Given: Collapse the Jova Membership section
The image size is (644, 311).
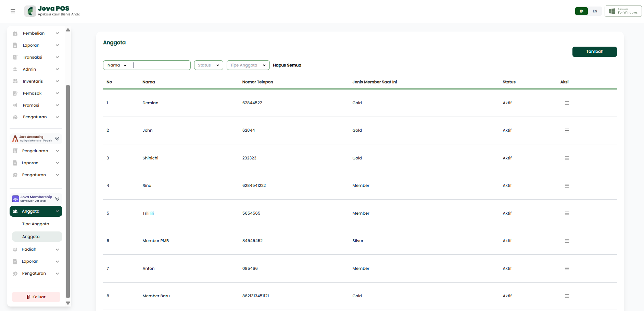Looking at the screenshot, I should point(57,199).
